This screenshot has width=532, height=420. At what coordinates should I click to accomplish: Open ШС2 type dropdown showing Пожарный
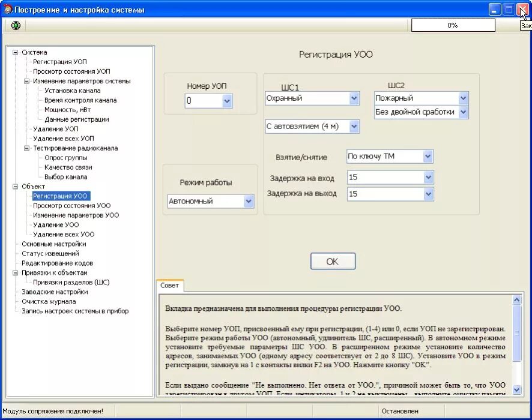coord(463,98)
